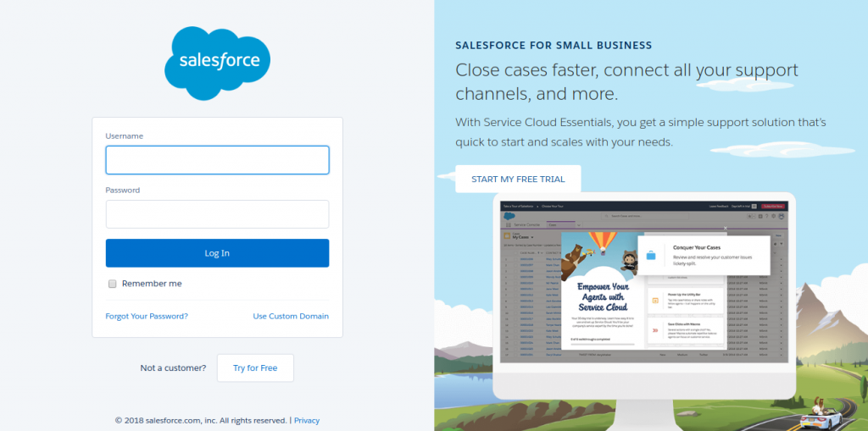The width and height of the screenshot is (868, 431).
Task: Click 'Empower Your Agents with Service Cloud' text
Action: pos(603,297)
